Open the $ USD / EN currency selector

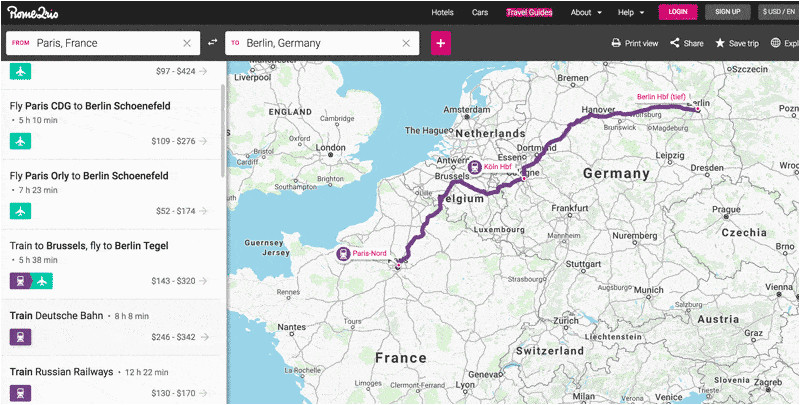coord(779,12)
